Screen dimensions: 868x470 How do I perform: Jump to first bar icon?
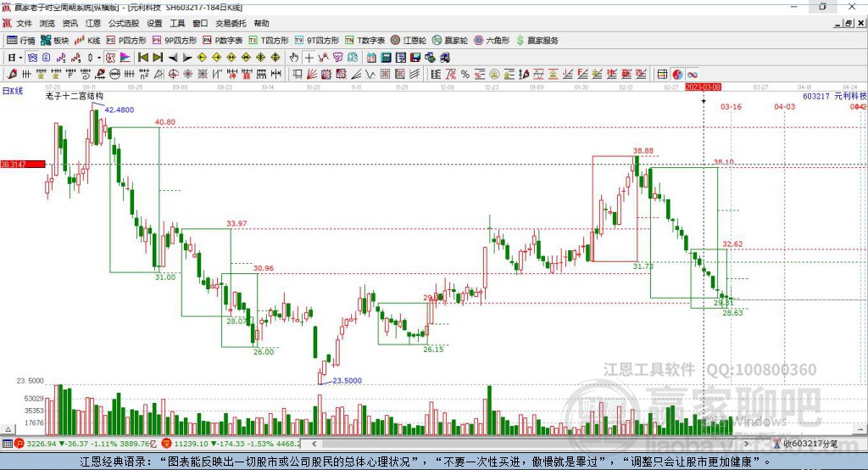[x=142, y=58]
